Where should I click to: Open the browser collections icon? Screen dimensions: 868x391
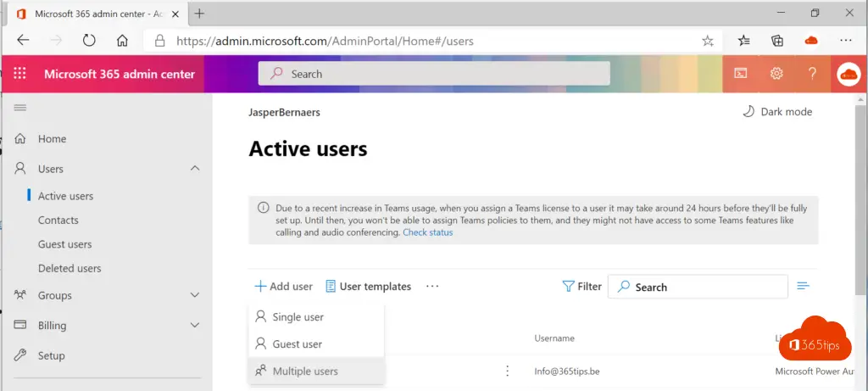click(x=777, y=41)
